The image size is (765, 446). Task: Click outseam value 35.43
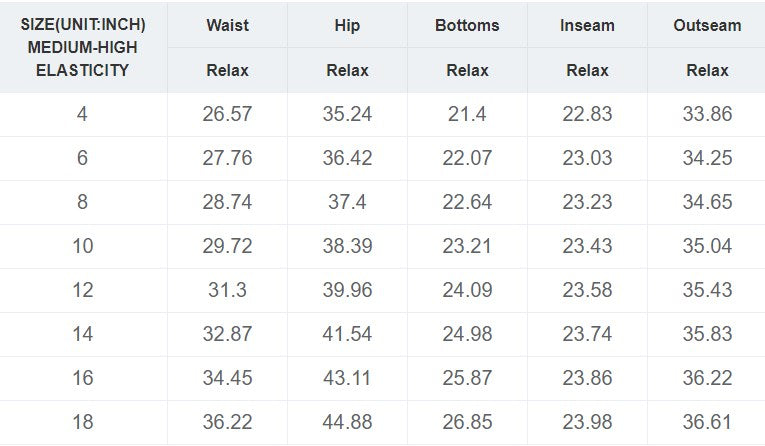point(707,290)
